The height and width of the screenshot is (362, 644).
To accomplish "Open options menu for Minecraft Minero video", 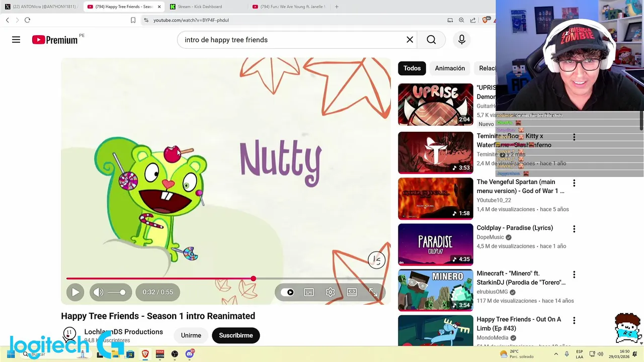I will pos(574,275).
